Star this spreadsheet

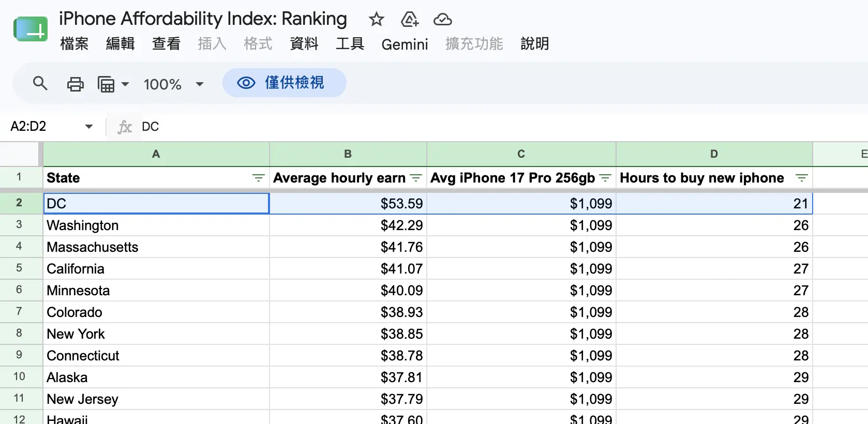click(x=376, y=20)
